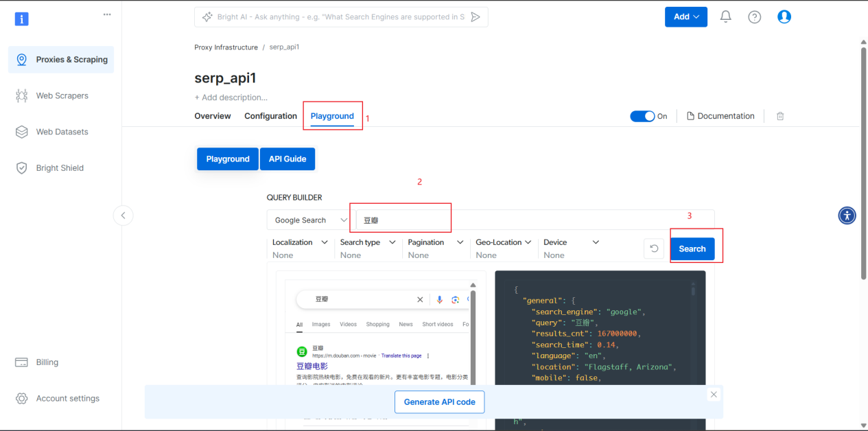868x431 pixels.
Task: Open the Douban result three-dot menu
Action: 428,356
